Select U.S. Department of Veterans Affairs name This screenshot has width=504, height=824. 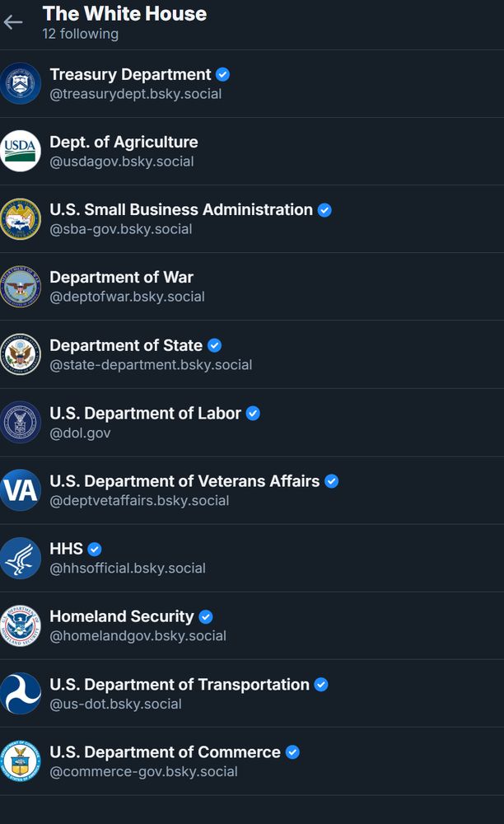(x=184, y=481)
